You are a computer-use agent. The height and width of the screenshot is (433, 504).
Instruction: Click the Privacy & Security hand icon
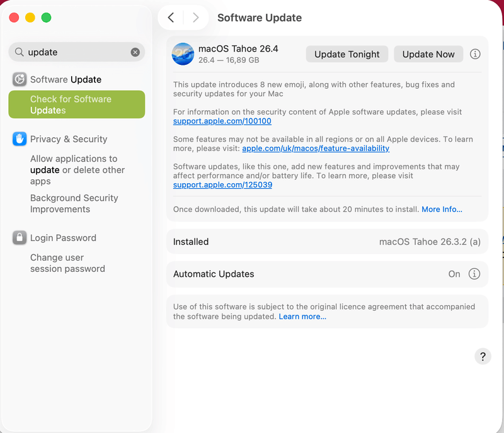click(x=20, y=139)
